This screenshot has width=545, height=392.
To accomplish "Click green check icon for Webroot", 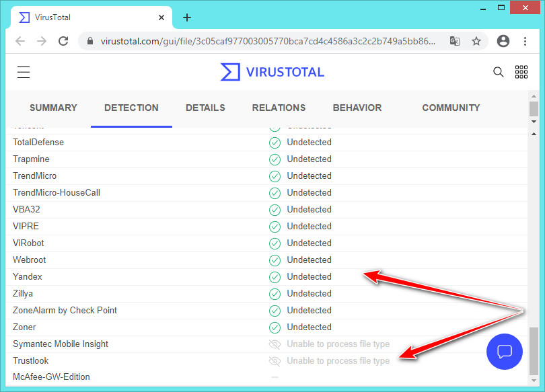I will (x=275, y=260).
